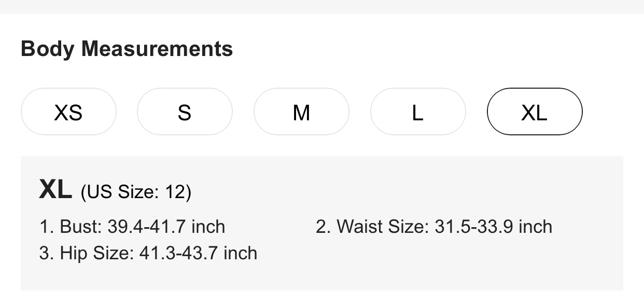The height and width of the screenshot is (293, 644).
Task: Switch body measurements to size M
Action: (x=301, y=112)
